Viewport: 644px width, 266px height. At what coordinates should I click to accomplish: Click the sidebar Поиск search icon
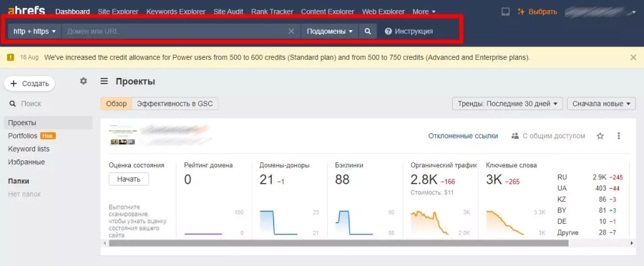(13, 104)
